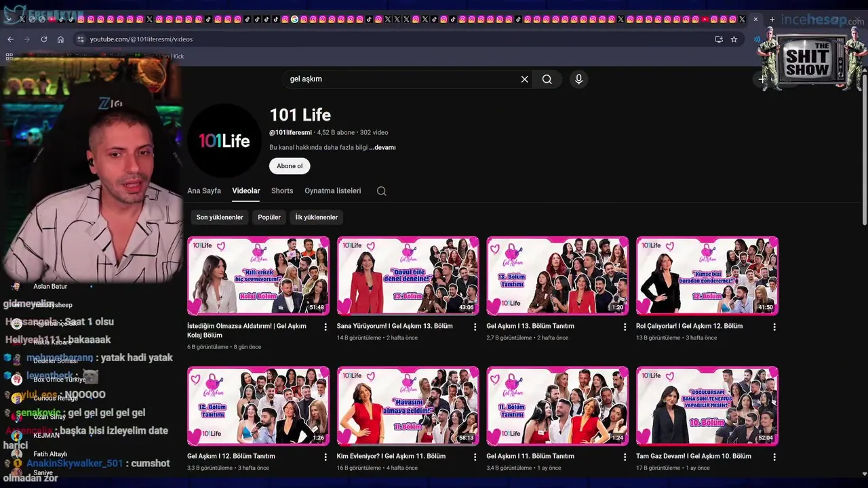868x488 pixels.
Task: Click the @101liferesmi channel handle
Action: click(291, 133)
